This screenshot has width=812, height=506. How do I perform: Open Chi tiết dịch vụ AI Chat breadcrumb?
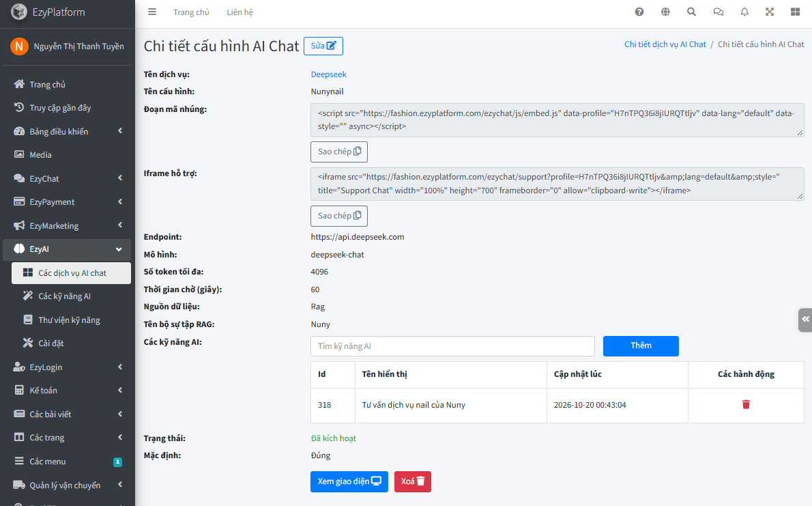tap(665, 44)
